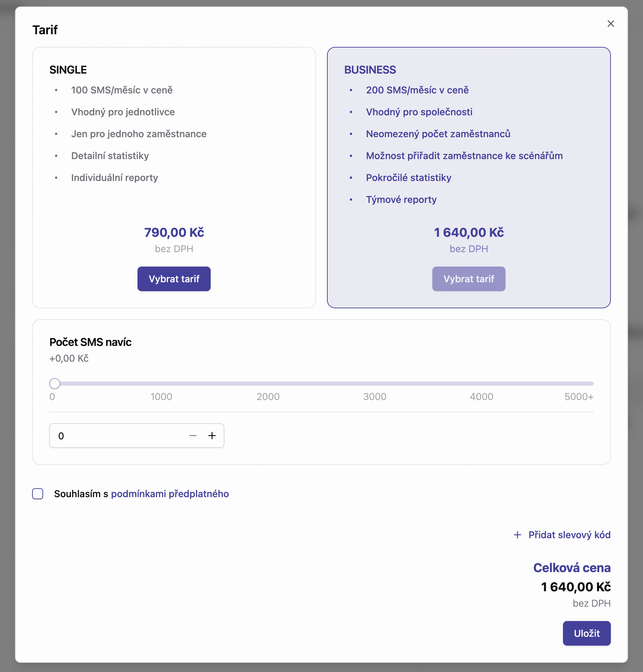Click the Celková cena total heading
Screen dimensions: 643x672
pyautogui.click(x=572, y=568)
